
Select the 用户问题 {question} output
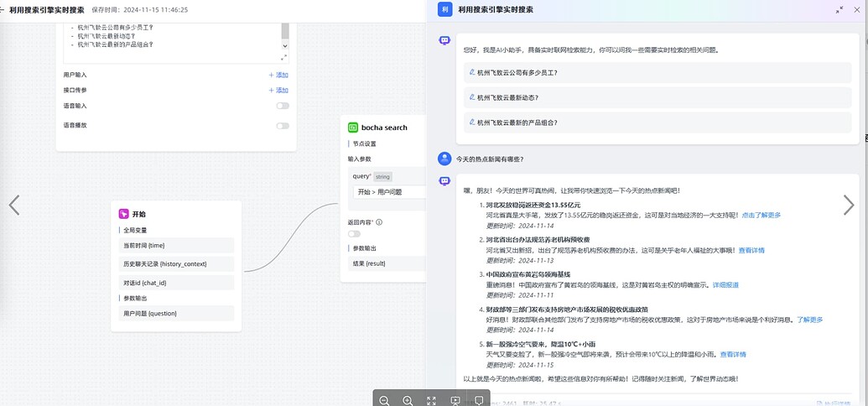click(177, 314)
